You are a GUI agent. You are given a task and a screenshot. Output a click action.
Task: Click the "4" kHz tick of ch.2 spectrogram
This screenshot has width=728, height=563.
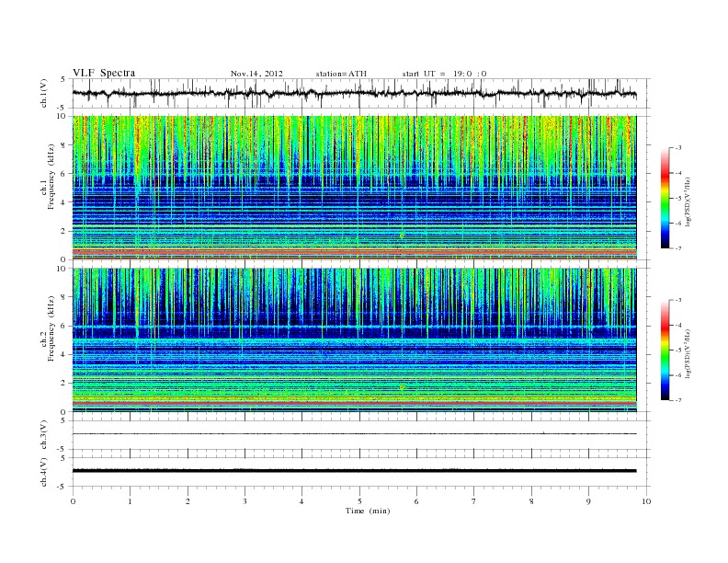click(63, 354)
